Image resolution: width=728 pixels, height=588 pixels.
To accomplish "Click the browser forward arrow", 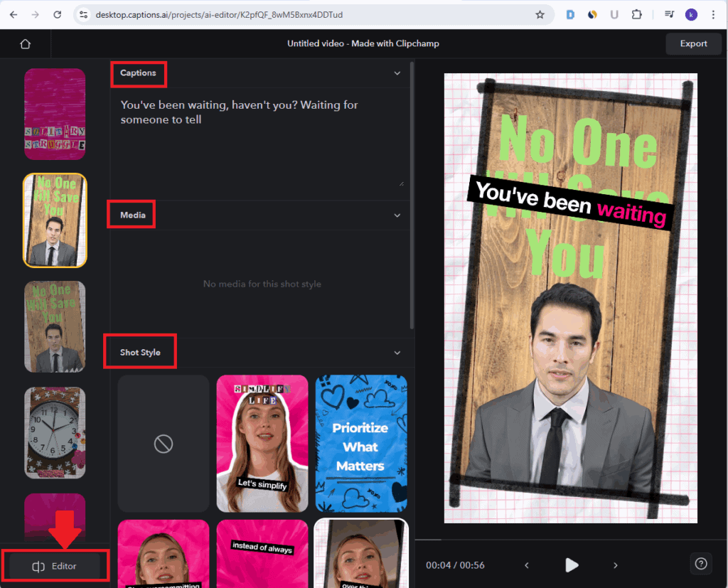I will coord(36,15).
